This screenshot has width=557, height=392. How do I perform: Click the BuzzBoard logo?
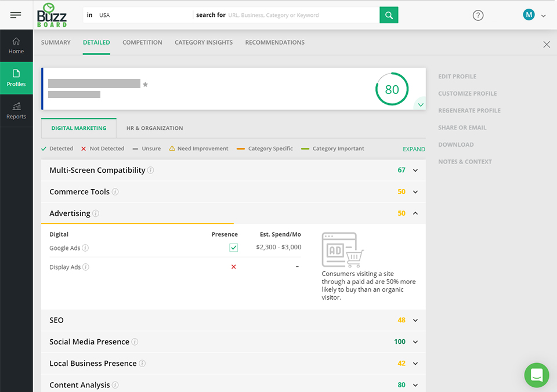pos(51,14)
